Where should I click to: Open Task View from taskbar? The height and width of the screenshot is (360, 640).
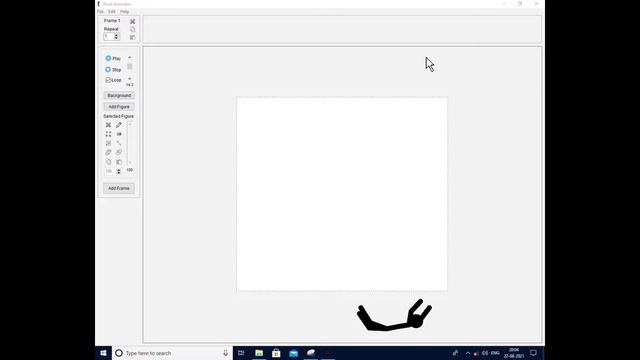pyautogui.click(x=241, y=353)
